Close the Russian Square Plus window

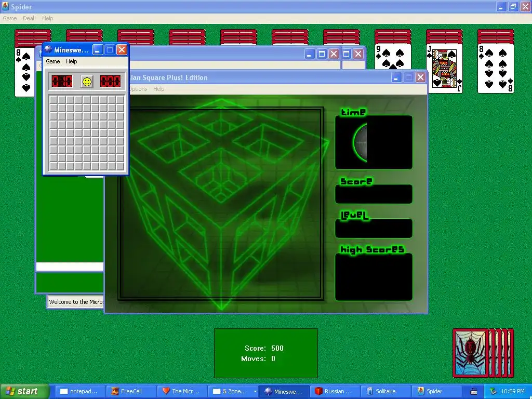tap(420, 77)
